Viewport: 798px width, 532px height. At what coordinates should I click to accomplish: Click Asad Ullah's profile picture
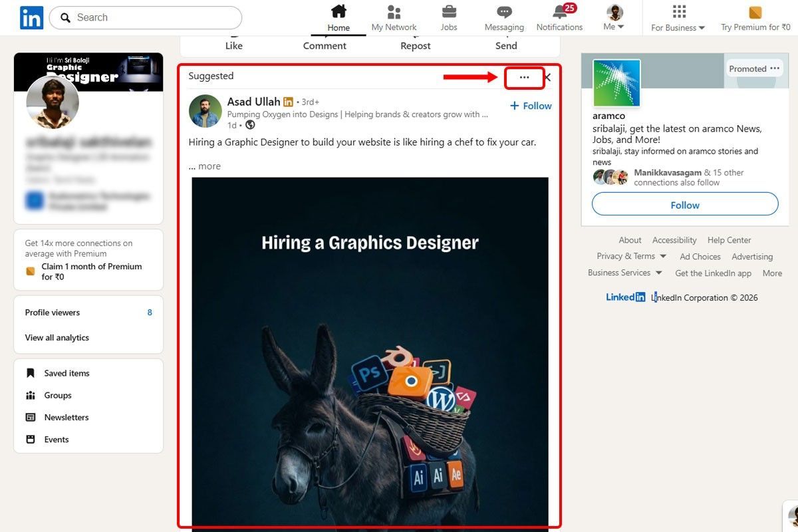coord(205,111)
